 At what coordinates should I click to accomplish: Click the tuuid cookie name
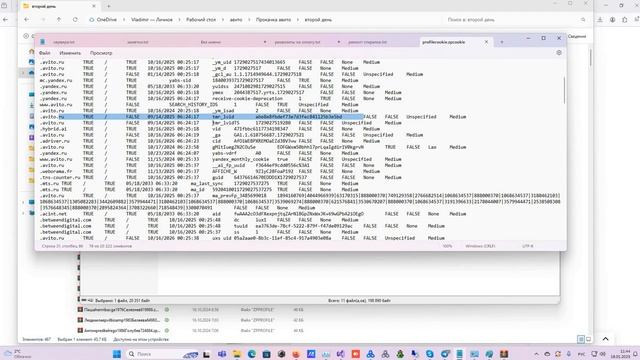241,226
